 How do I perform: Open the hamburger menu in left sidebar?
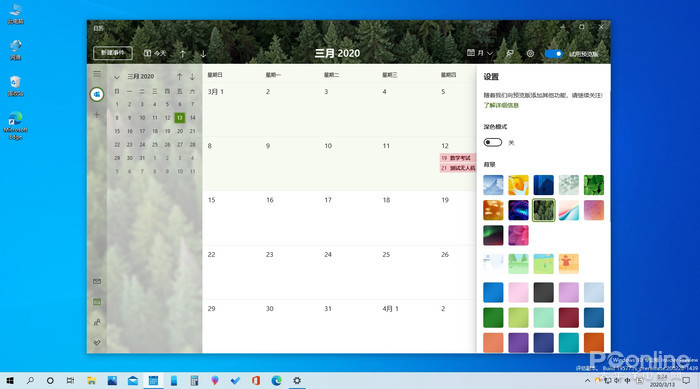click(x=97, y=74)
